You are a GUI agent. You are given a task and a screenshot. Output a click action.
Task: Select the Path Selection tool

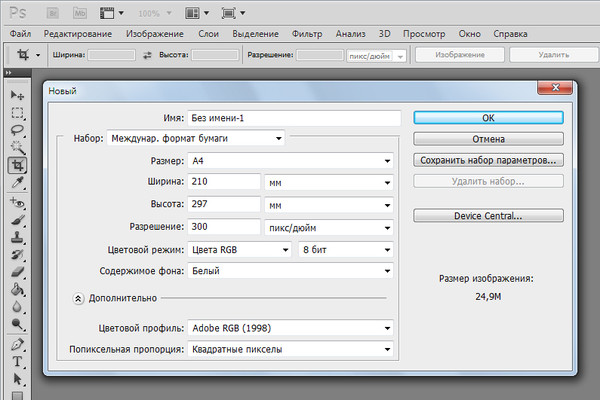pyautogui.click(x=17, y=379)
